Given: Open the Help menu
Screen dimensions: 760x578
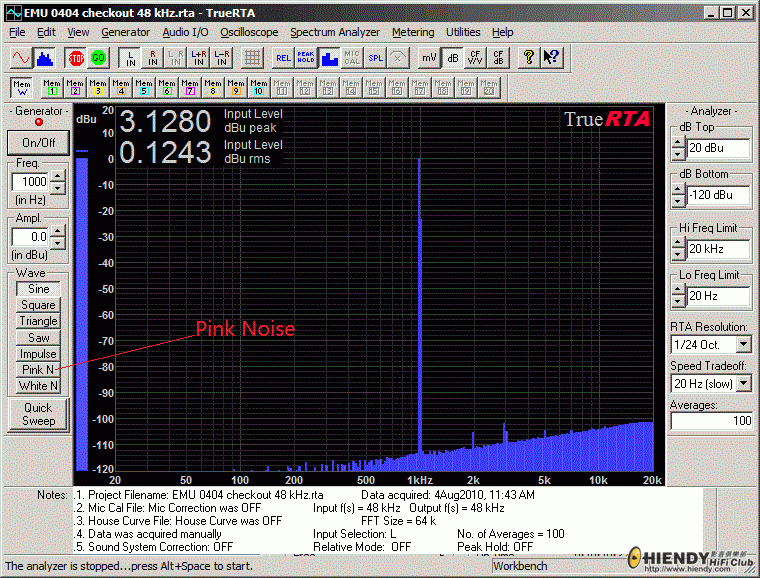Looking at the screenshot, I should (503, 32).
